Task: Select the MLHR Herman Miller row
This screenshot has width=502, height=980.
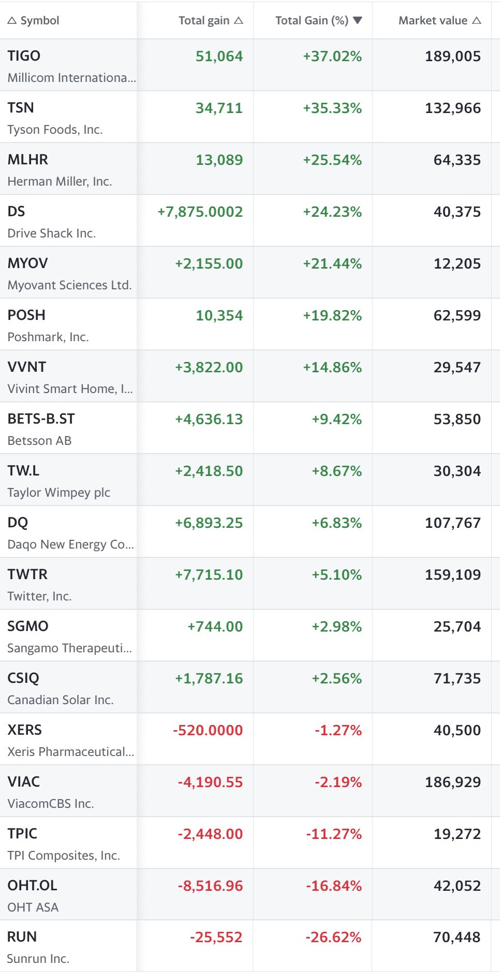Action: 28,160
